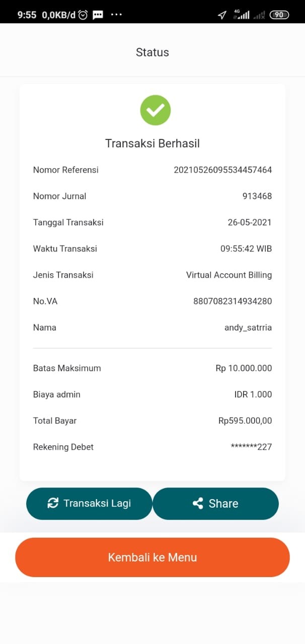Tap the green success checkmark icon
This screenshot has width=305, height=644.
(x=155, y=110)
